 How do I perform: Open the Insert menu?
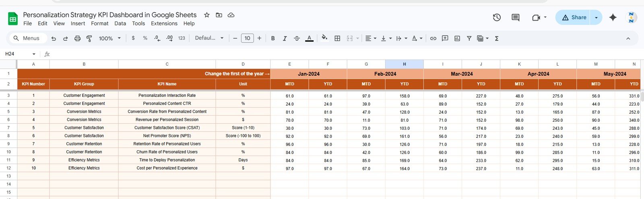pyautogui.click(x=78, y=23)
